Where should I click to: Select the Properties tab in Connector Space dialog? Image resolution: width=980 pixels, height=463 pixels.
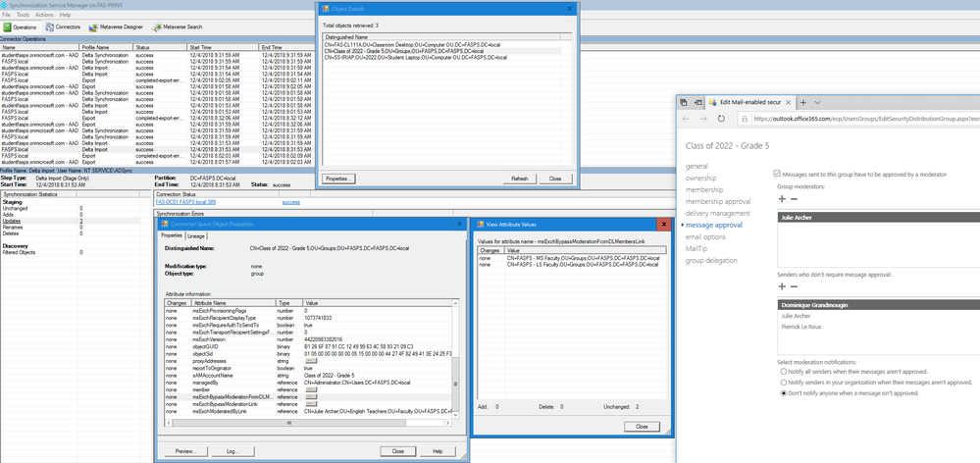(x=172, y=235)
